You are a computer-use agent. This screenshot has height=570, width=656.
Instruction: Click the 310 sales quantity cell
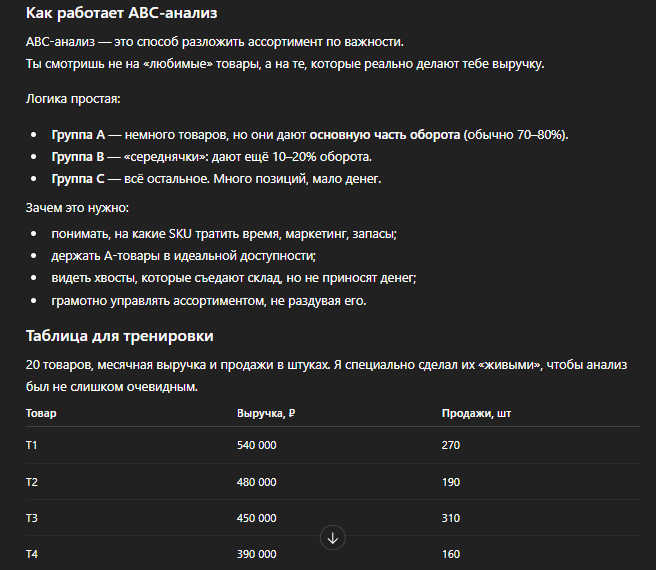[x=450, y=518]
